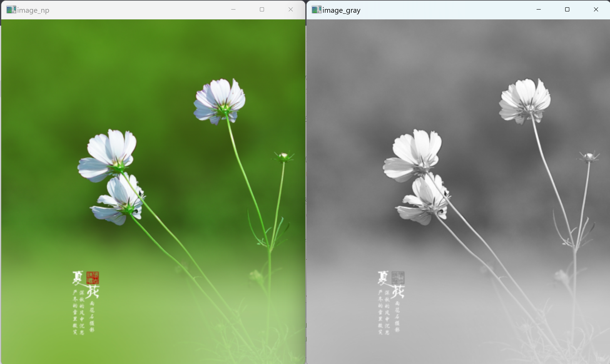Minimize the image_gray window

(539, 10)
